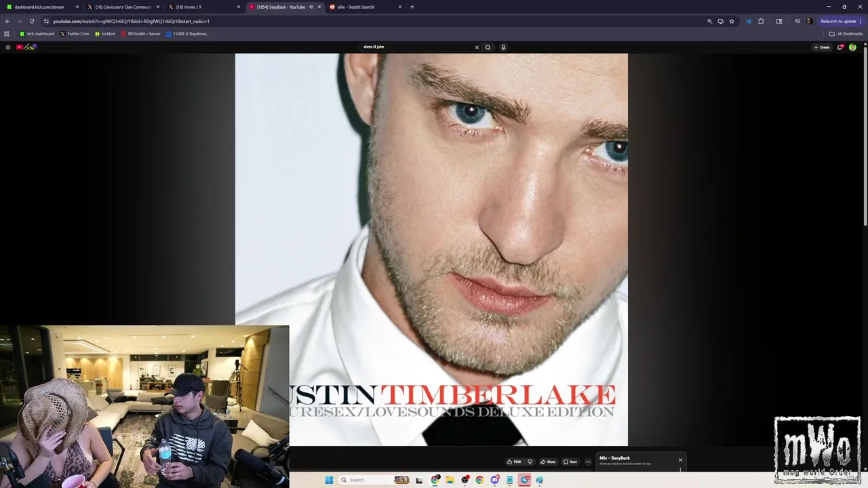Like the SexyBack video (950K)
The image size is (868, 488).
(x=513, y=462)
